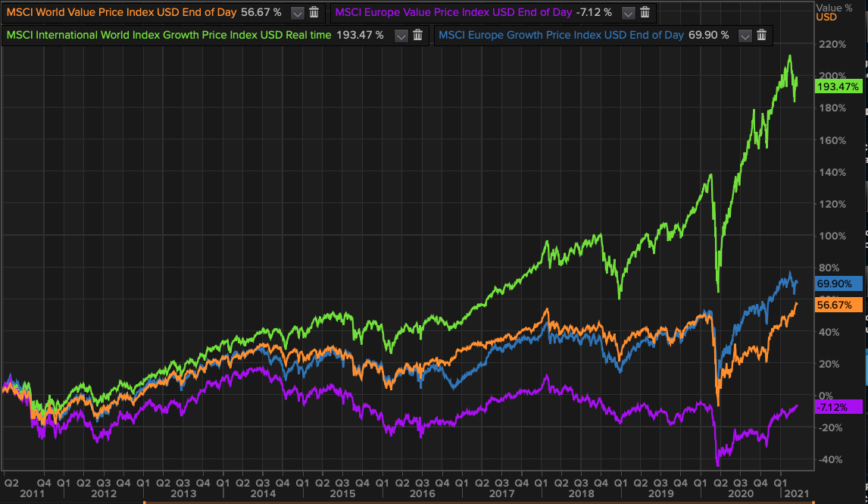Click the 56.67 % value in the legend
868x504 pixels.
261,12
